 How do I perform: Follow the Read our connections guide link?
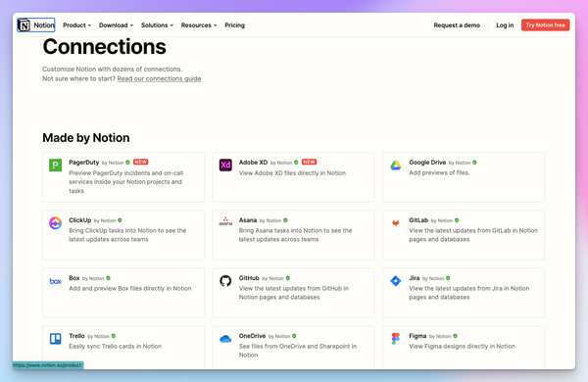coord(159,78)
